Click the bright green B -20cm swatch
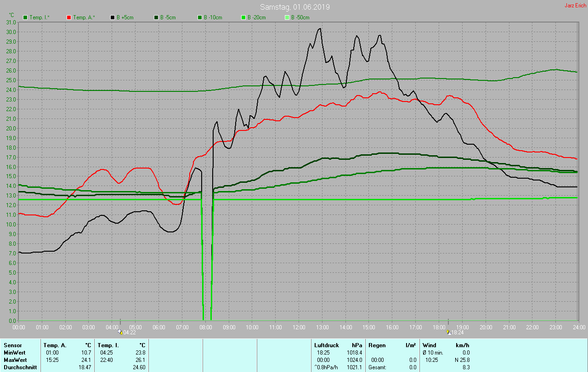588x372 pixels. coord(243,17)
